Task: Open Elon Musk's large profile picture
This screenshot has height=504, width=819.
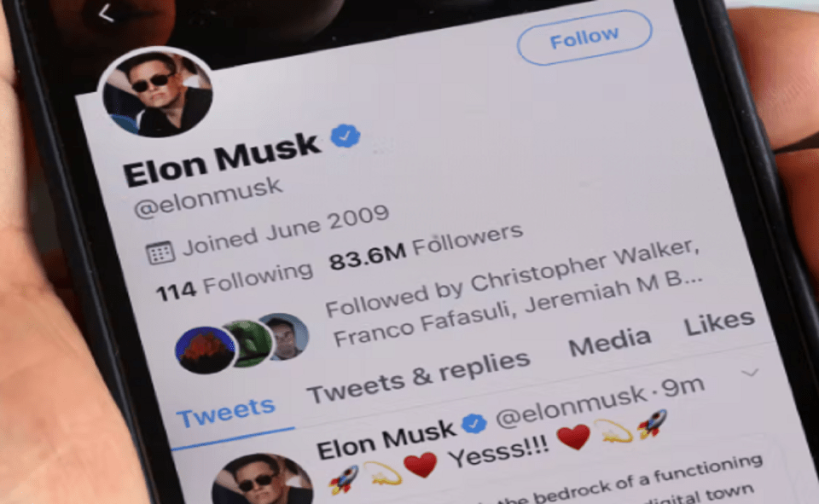Action: point(158,94)
